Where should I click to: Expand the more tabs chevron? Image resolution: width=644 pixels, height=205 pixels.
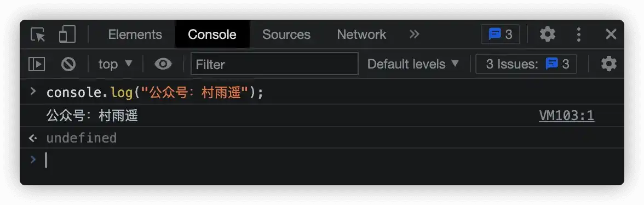(415, 34)
